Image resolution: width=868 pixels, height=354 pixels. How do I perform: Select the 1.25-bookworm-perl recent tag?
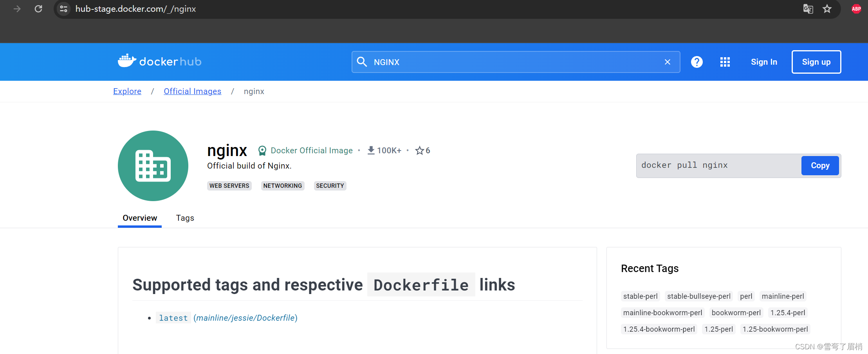(775, 329)
